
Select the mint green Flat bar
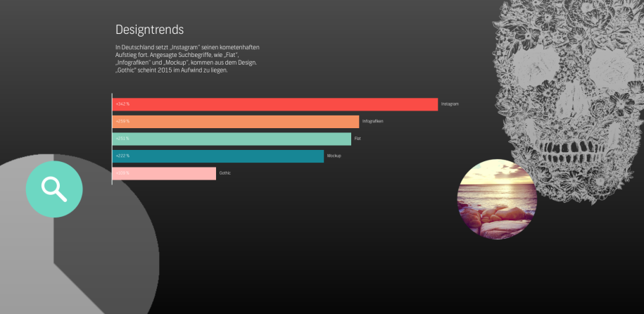[232, 139]
